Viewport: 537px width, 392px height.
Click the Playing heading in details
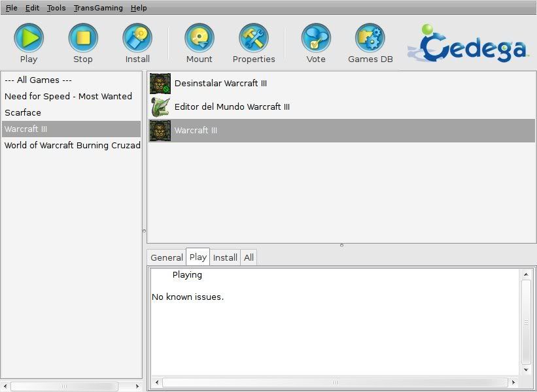tap(187, 275)
